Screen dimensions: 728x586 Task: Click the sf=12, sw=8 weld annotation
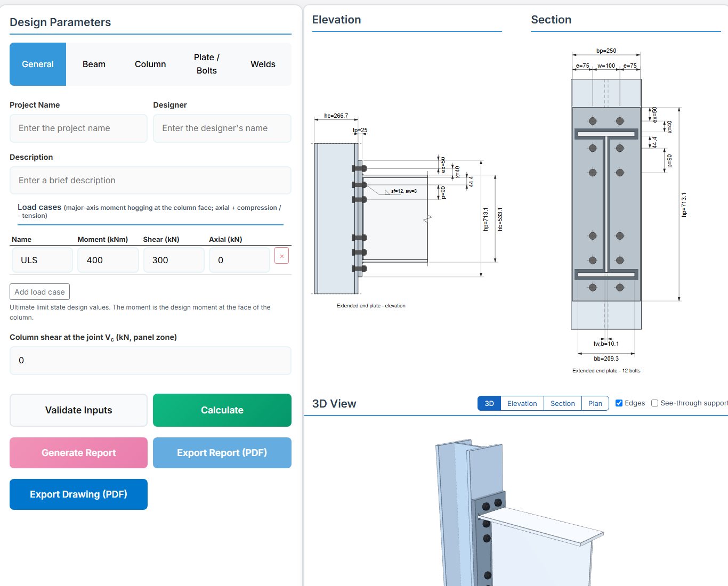[404, 191]
